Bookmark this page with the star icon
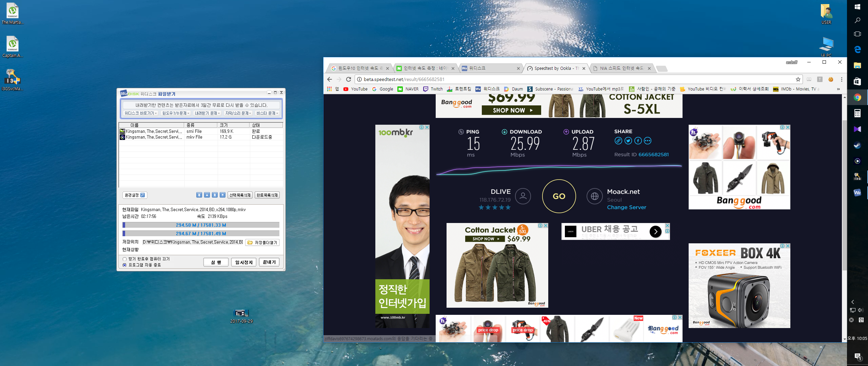The image size is (868, 366). (x=798, y=79)
